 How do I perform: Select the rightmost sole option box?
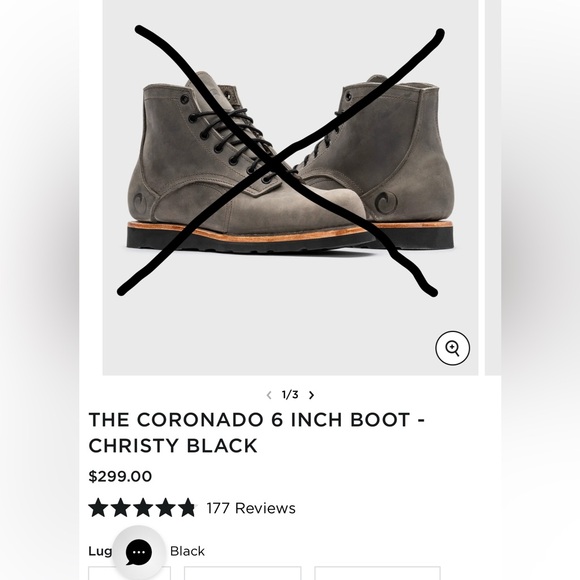click(x=377, y=573)
